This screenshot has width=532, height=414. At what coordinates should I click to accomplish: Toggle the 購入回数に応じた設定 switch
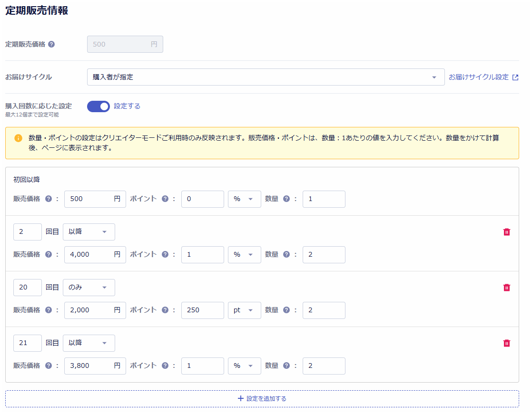(99, 106)
